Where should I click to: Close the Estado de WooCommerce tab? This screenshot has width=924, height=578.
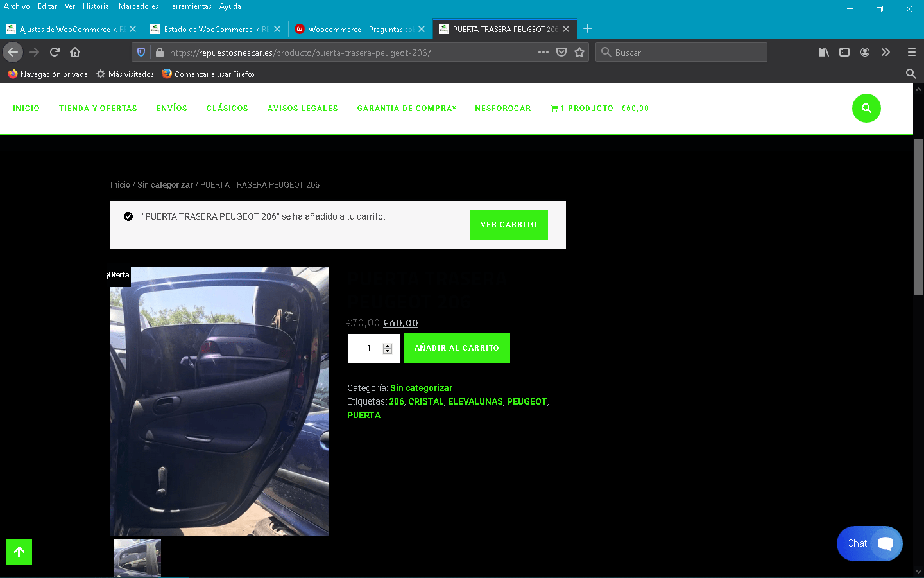click(x=277, y=29)
